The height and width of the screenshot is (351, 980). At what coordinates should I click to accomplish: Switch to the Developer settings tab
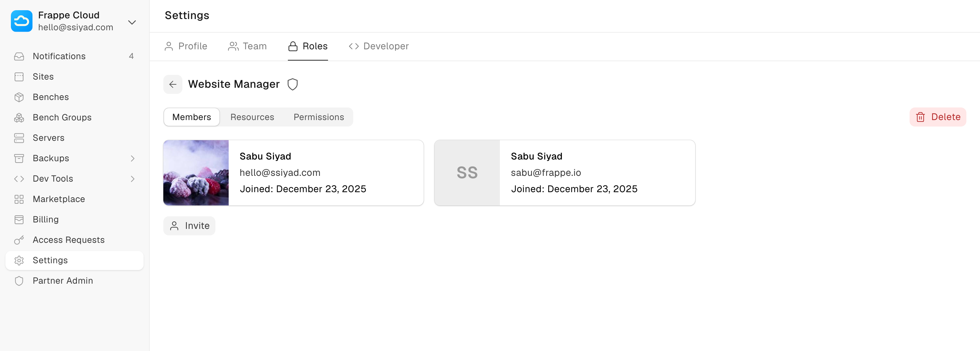tap(378, 46)
